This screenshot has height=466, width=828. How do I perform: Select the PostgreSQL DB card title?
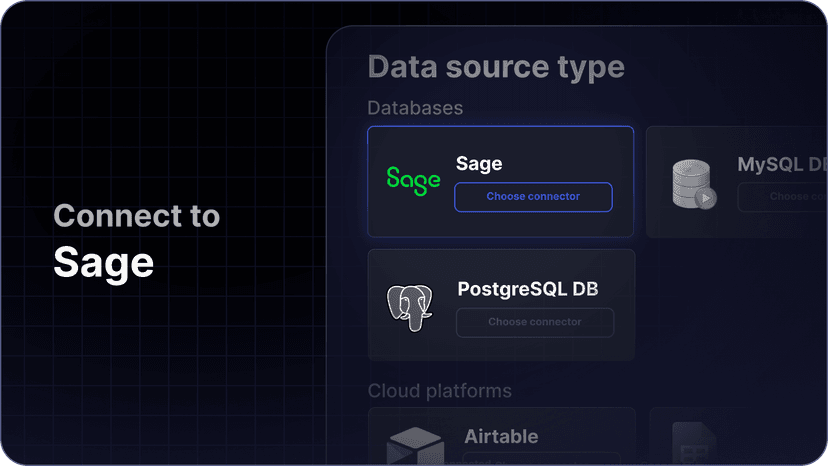pos(528,289)
